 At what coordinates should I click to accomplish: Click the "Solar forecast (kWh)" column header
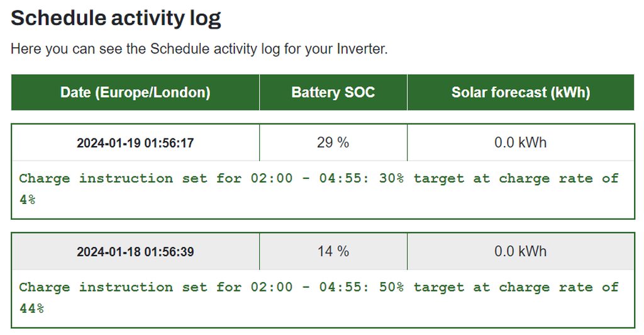coord(521,93)
